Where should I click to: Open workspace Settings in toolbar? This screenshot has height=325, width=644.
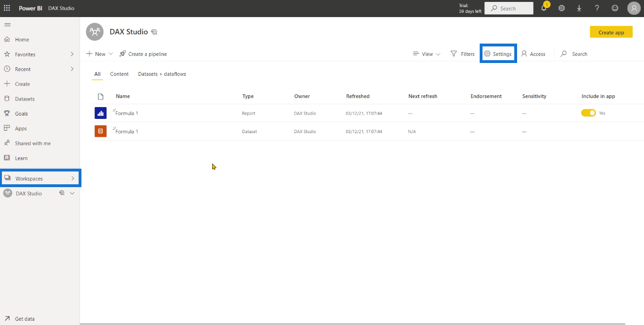pyautogui.click(x=498, y=54)
